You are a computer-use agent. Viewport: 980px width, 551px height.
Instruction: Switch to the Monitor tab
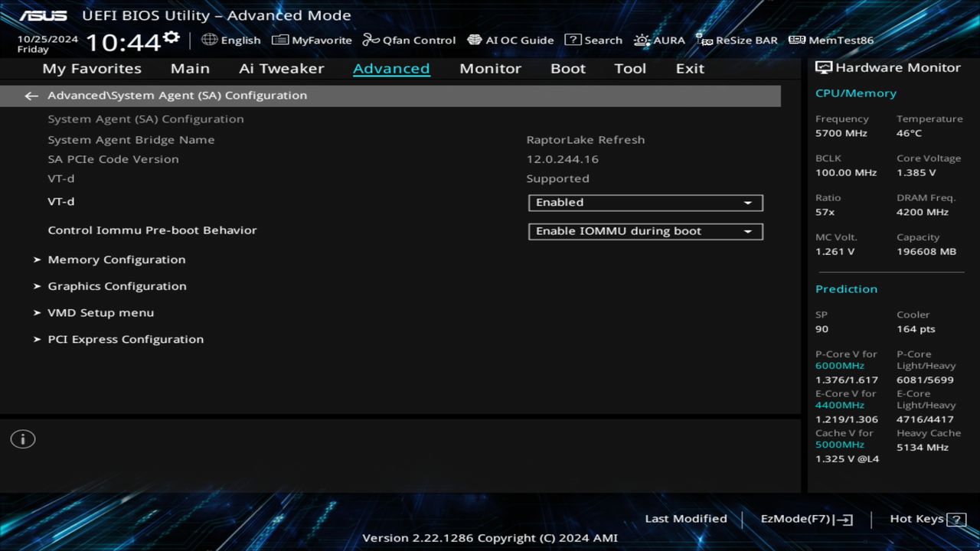click(490, 68)
